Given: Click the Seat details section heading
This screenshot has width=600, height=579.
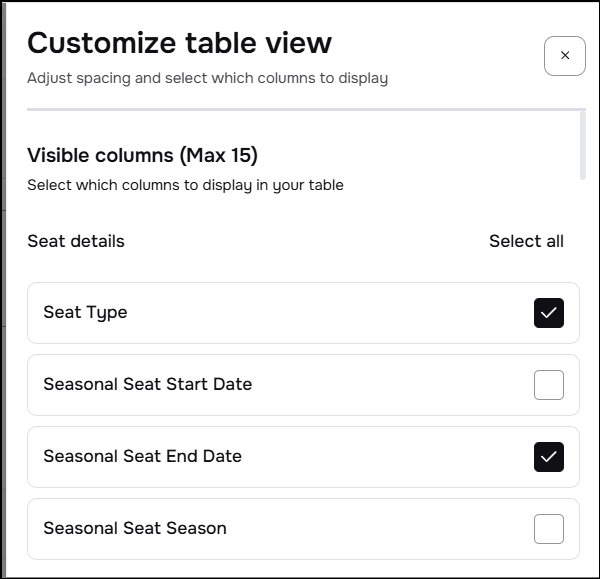Looking at the screenshot, I should click(76, 241).
